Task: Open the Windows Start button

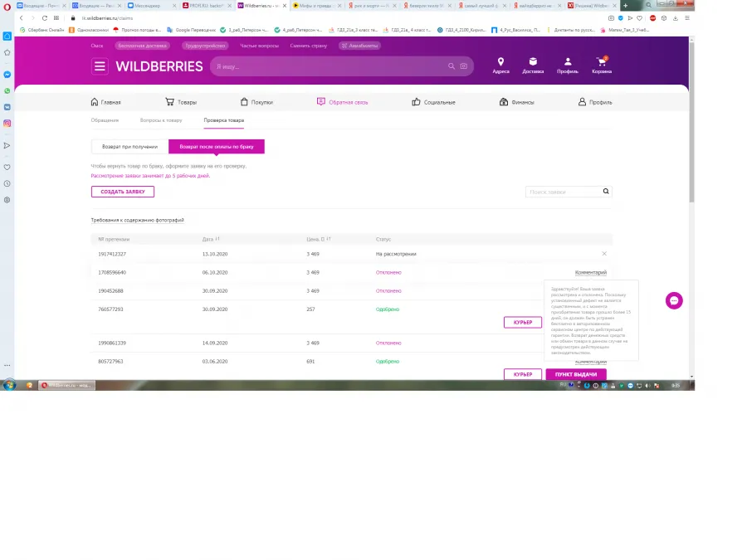Action: (9, 385)
